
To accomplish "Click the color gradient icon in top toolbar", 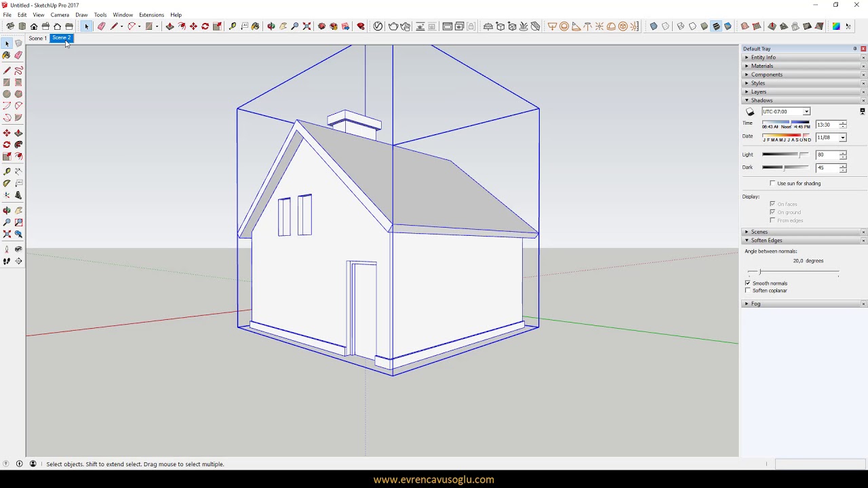I will (x=836, y=26).
